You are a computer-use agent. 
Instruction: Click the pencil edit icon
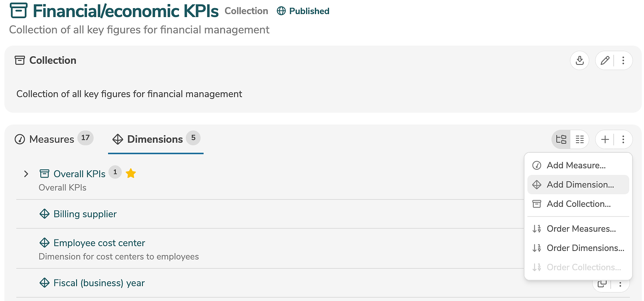[x=605, y=60]
